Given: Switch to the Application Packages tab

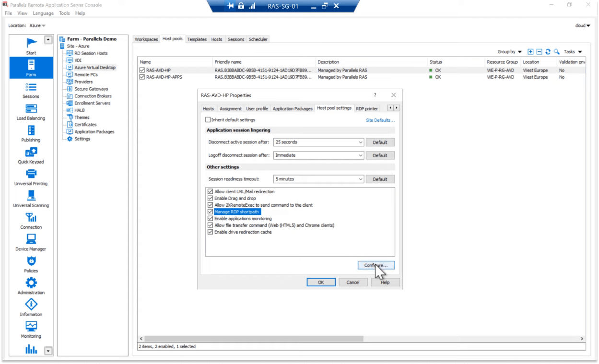Looking at the screenshot, I should coord(293,109).
